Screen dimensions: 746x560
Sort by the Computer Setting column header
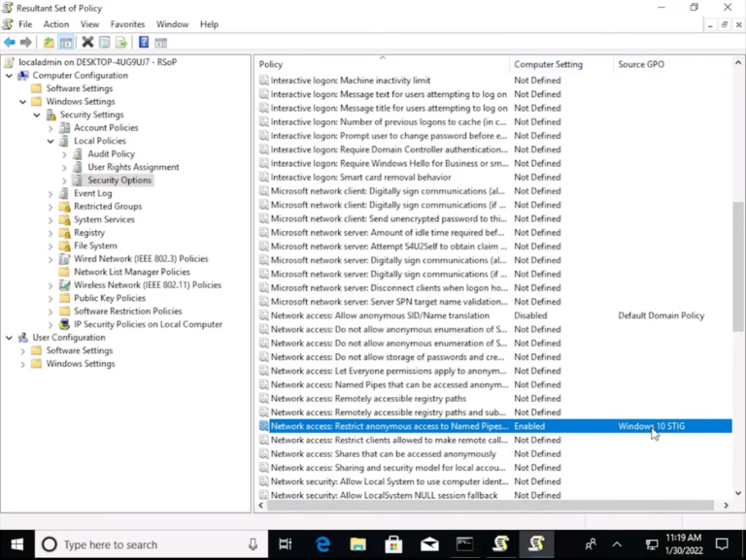click(549, 64)
